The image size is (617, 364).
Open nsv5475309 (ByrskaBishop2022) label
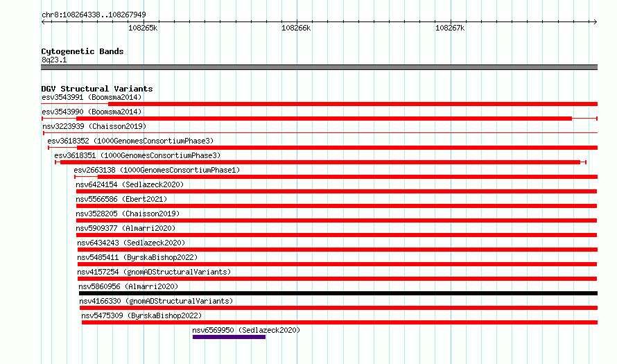[x=141, y=315]
